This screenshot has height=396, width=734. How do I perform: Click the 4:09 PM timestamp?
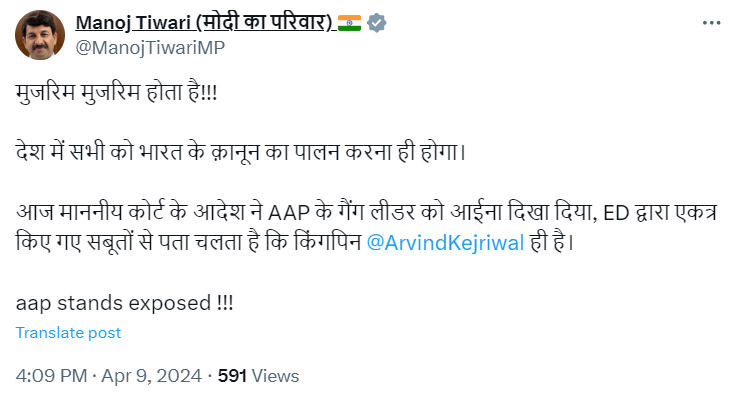coord(51,376)
